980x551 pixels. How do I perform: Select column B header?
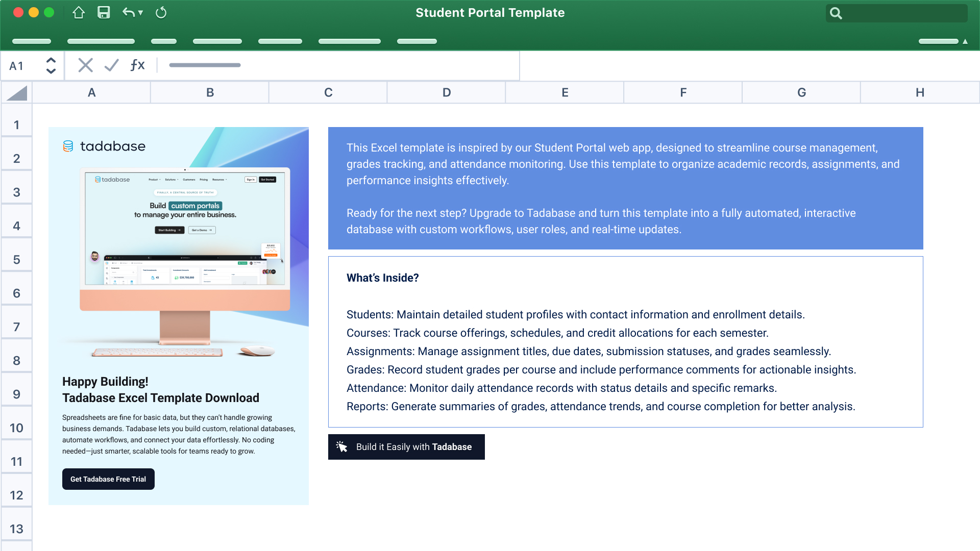(210, 93)
